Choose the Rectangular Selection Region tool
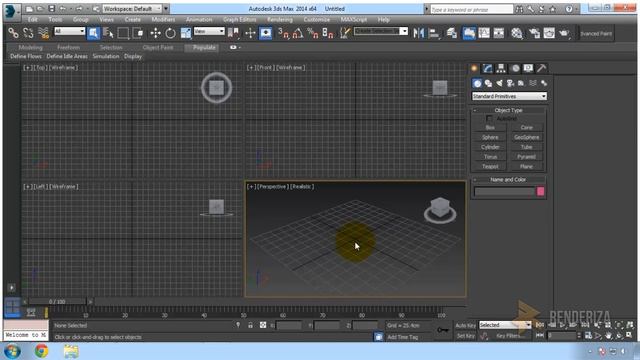 (x=123, y=33)
